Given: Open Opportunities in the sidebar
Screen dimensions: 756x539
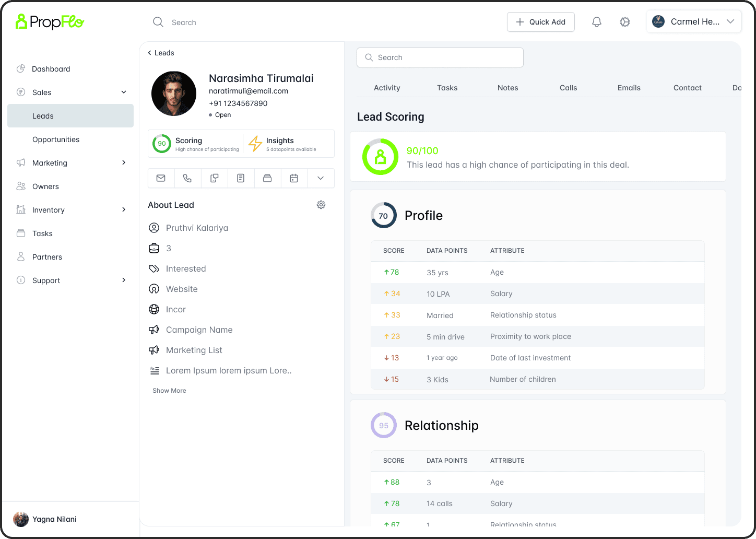Looking at the screenshot, I should (x=56, y=139).
